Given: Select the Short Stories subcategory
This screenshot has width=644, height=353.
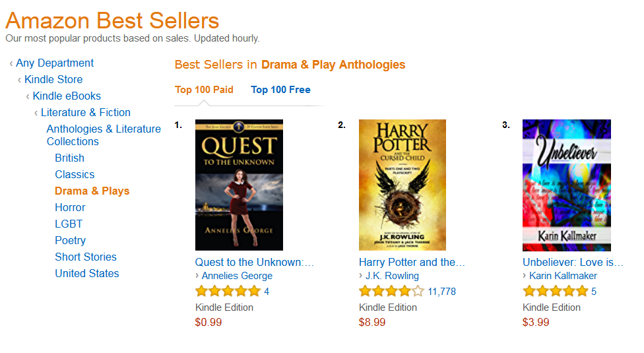Looking at the screenshot, I should [86, 257].
